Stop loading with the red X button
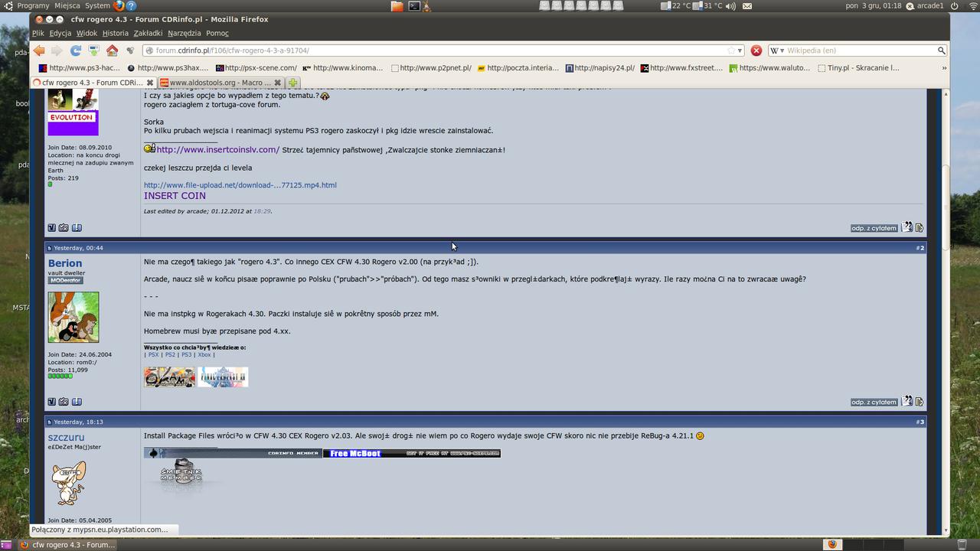Screen dimensions: 980x551 coord(756,51)
